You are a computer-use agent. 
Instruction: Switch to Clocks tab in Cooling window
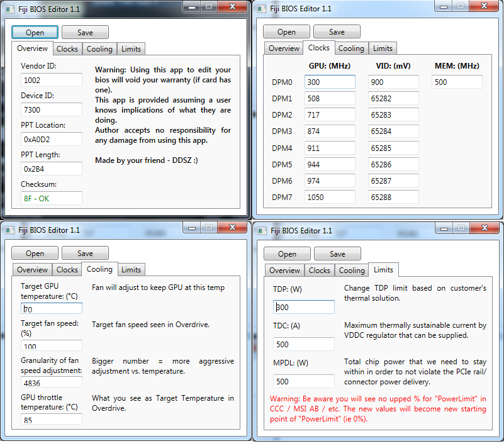click(x=67, y=270)
